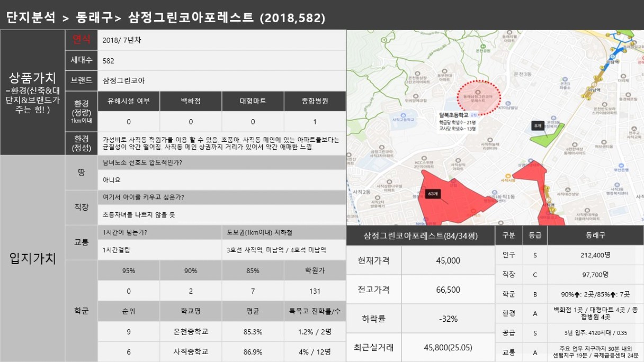Select the 사직고등학교 school map marker

404,115
